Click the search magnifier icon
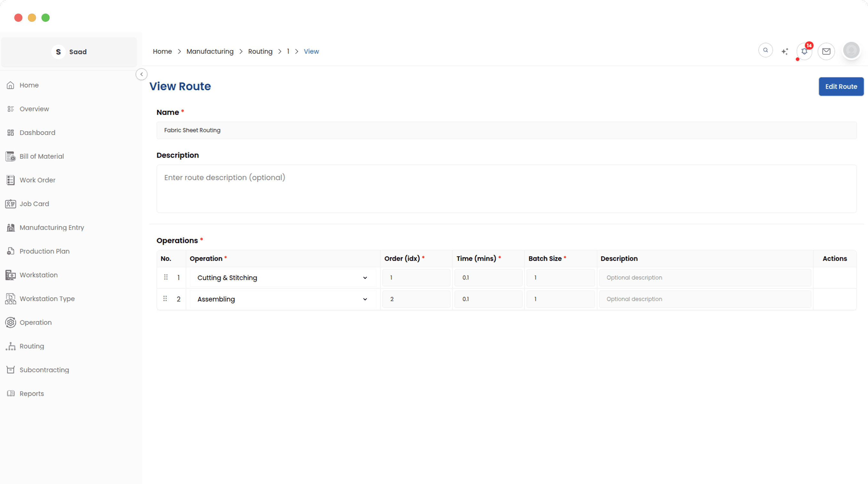The height and width of the screenshot is (484, 868). point(765,51)
